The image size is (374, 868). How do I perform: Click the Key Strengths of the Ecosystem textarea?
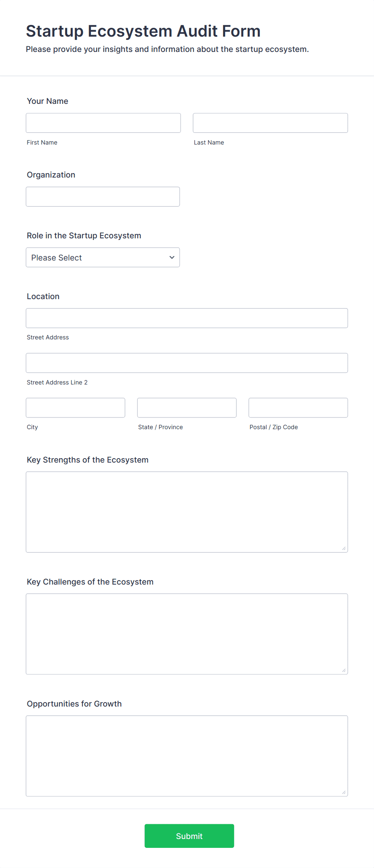pyautogui.click(x=187, y=512)
